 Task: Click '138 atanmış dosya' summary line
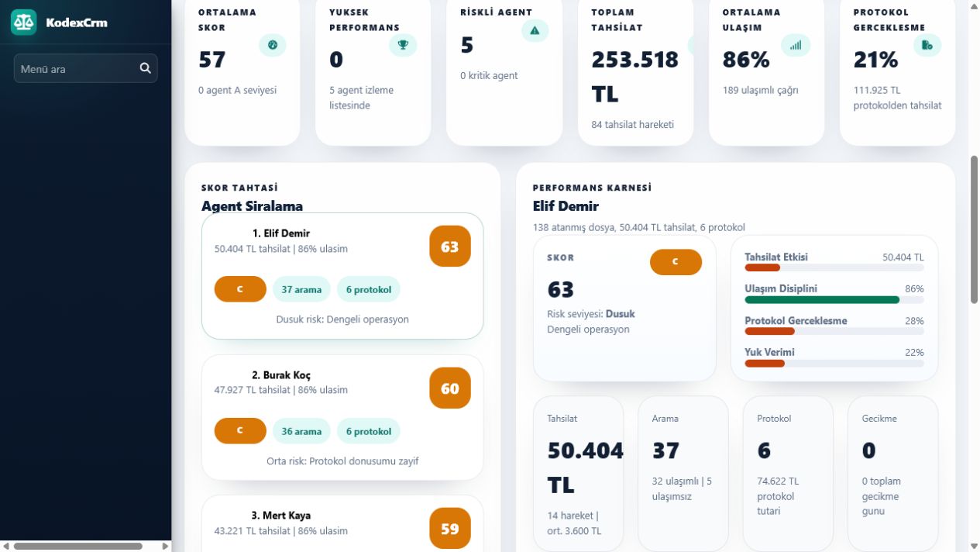point(639,227)
